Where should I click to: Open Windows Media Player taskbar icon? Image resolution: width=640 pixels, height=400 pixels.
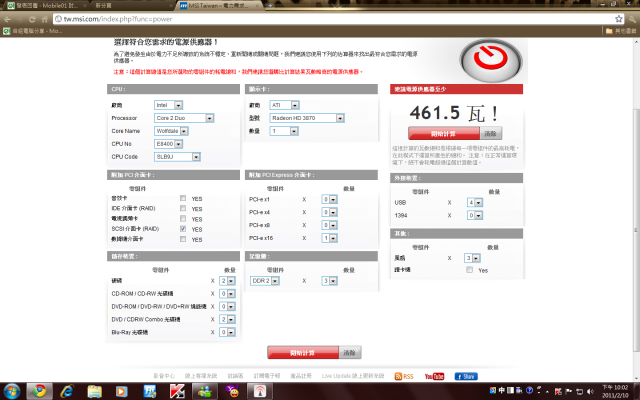(x=121, y=391)
